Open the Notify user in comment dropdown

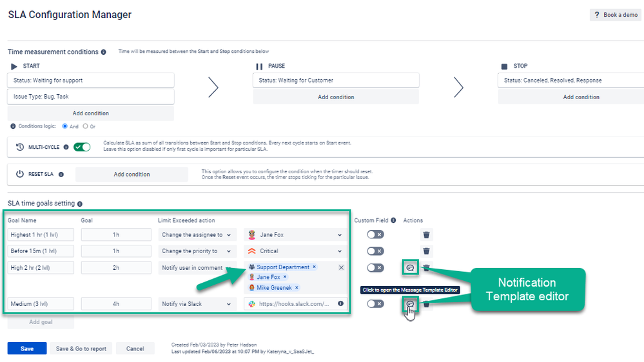point(197,267)
